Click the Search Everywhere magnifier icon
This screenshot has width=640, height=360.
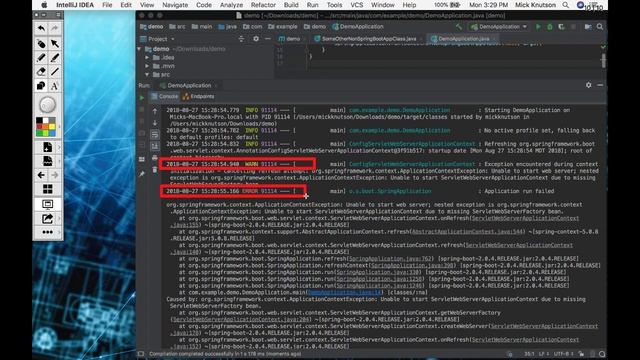tap(600, 27)
